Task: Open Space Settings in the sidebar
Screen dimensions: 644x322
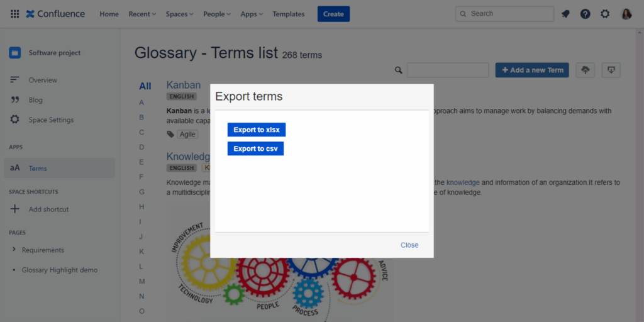Action: (51, 119)
